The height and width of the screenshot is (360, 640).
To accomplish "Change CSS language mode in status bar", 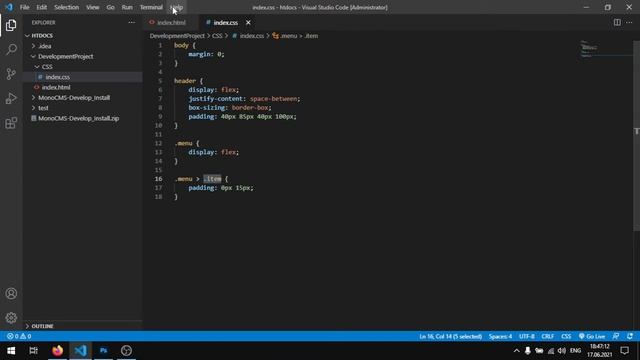I will coord(566,336).
